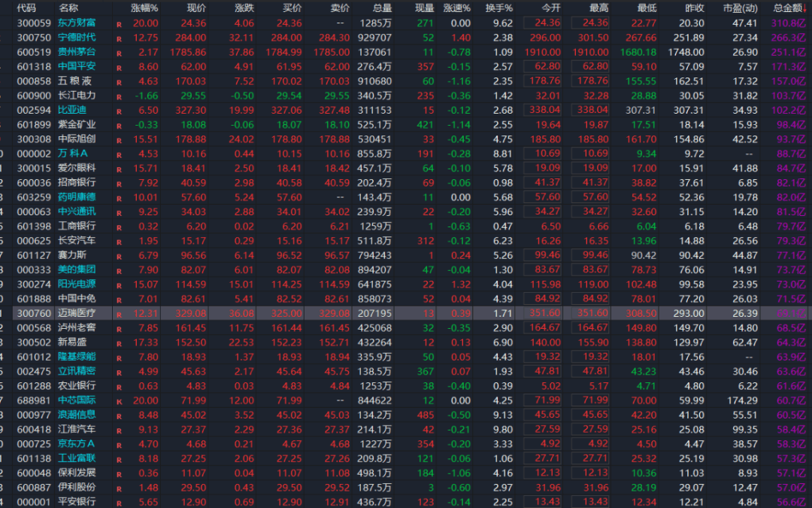
Task: Open stock 中芯国际
Action: [x=77, y=400]
